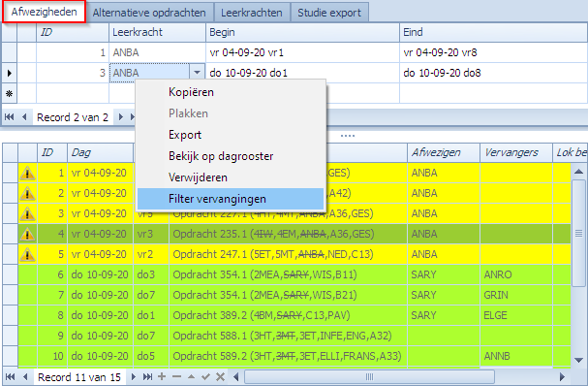The image size is (588, 386).
Task: Click the edit record triangle icon
Action: 191,376
